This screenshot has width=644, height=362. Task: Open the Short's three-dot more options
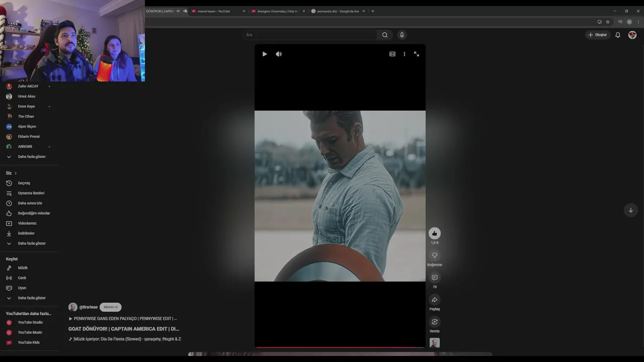pyautogui.click(x=405, y=54)
